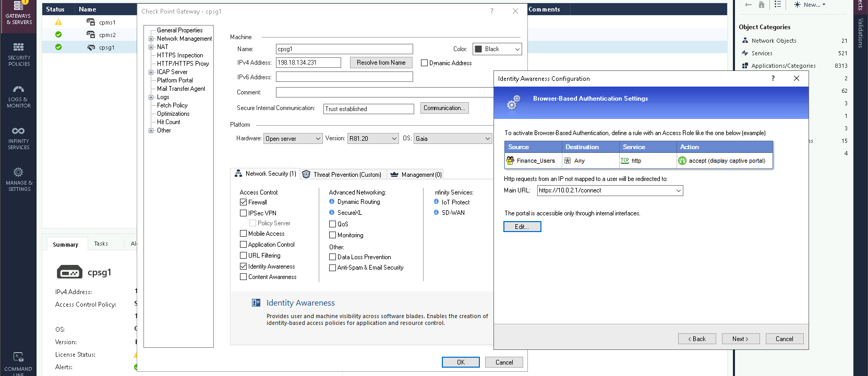Open Manage & Settings gear icon
868x376 pixels.
click(18, 173)
